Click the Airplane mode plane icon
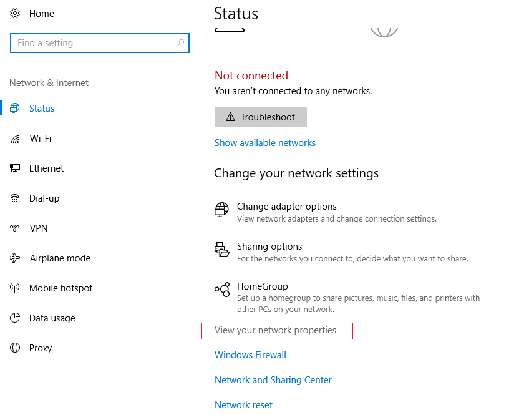Viewport: 524px width, 420px height. coord(15,258)
